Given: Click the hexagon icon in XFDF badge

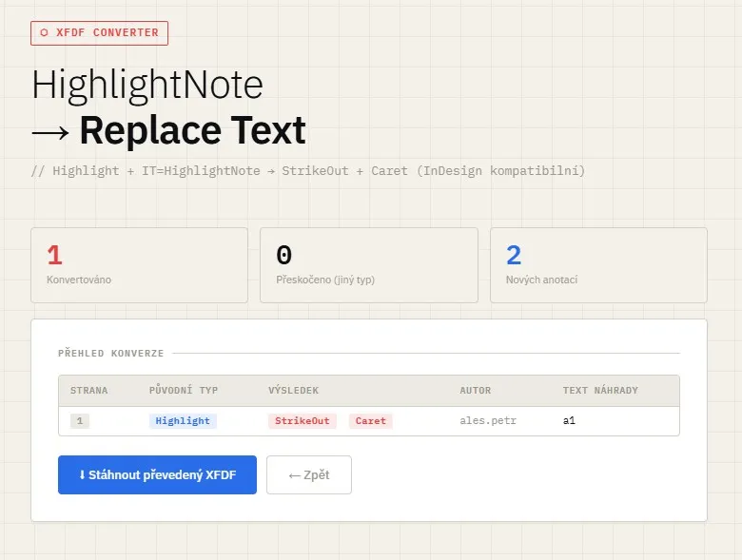Looking at the screenshot, I should tap(44, 32).
